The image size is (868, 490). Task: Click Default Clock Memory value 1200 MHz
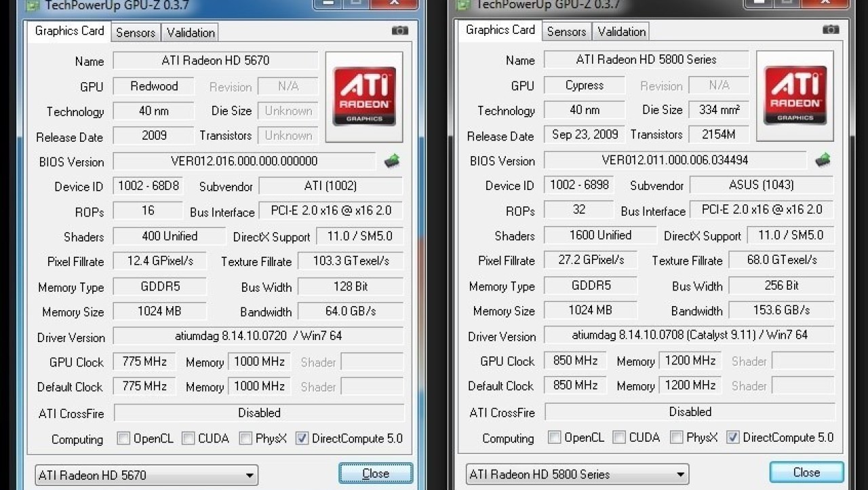coord(690,385)
